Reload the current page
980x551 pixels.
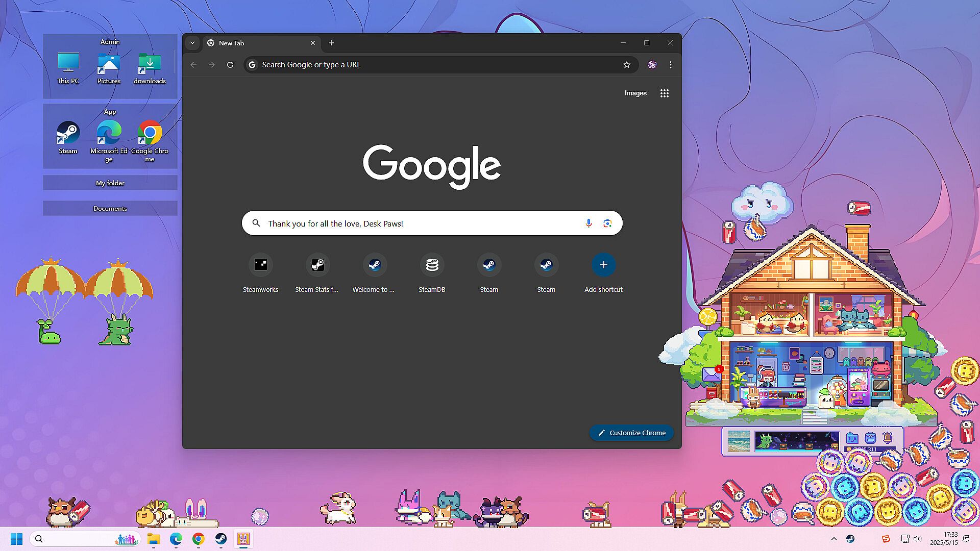230,65
